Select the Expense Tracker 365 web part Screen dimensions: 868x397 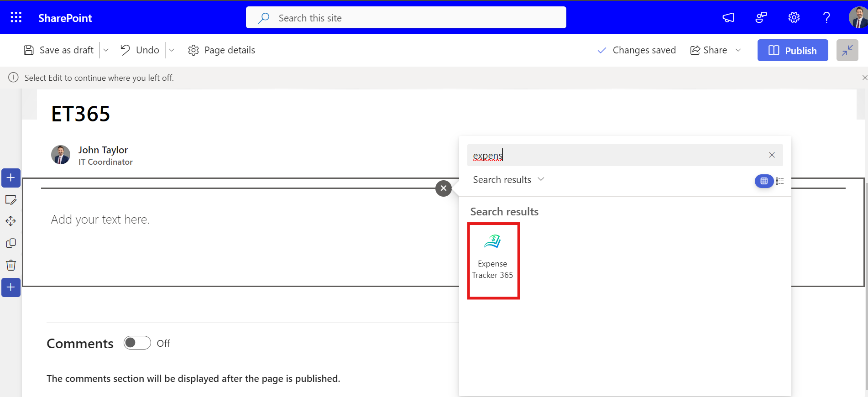tap(493, 261)
